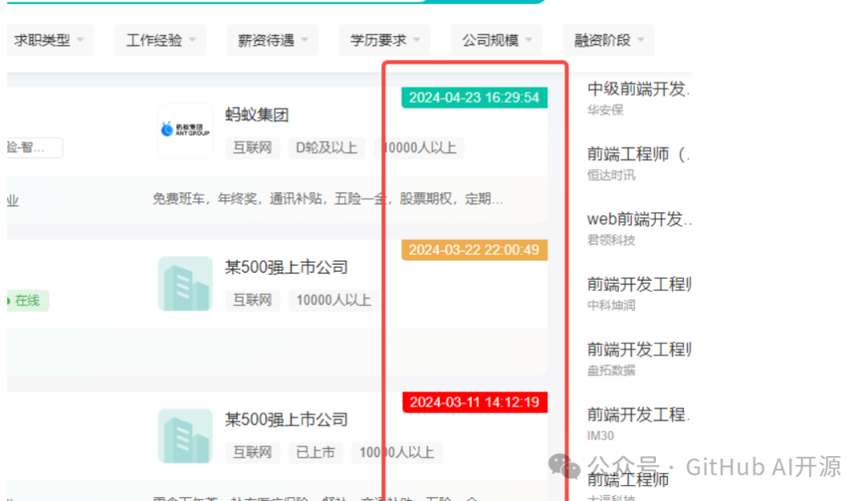Image resolution: width=868 pixels, height=501 pixels.
Task: Click the 互联网 tag in the orange-dated card
Action: [252, 300]
